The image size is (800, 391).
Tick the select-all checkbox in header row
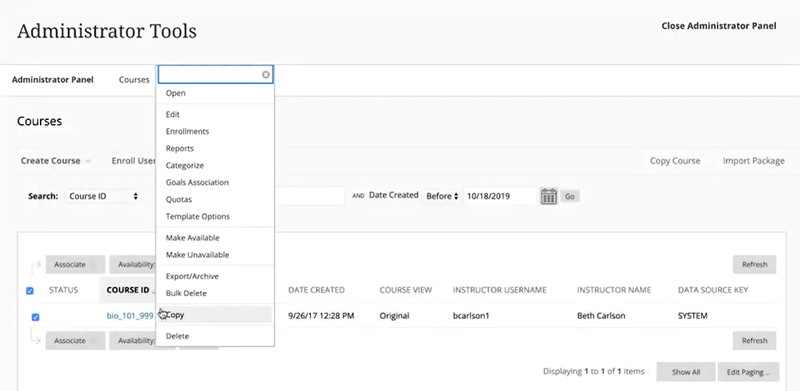30,290
